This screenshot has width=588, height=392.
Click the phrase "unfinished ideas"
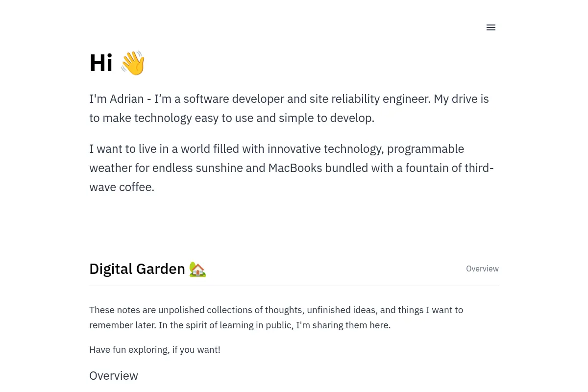click(x=342, y=310)
